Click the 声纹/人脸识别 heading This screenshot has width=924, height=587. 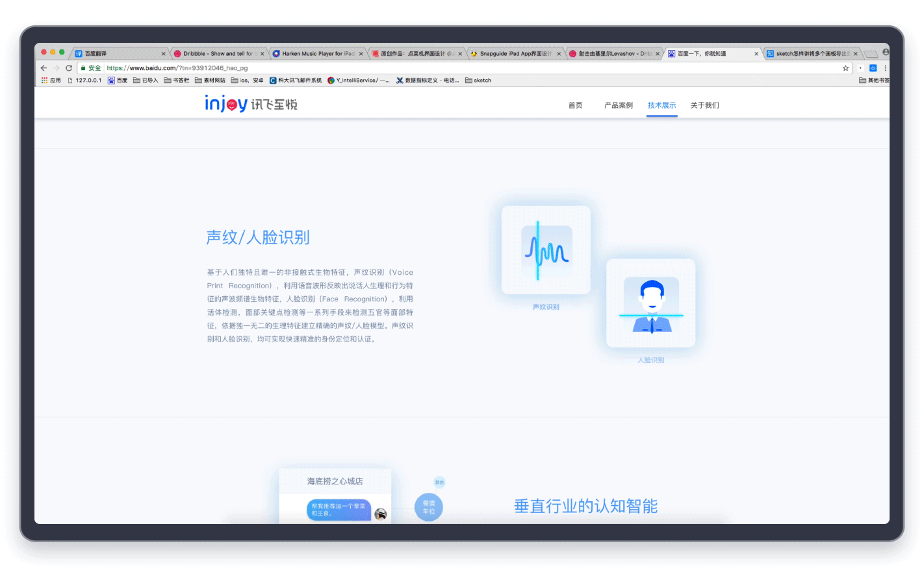[x=258, y=238]
